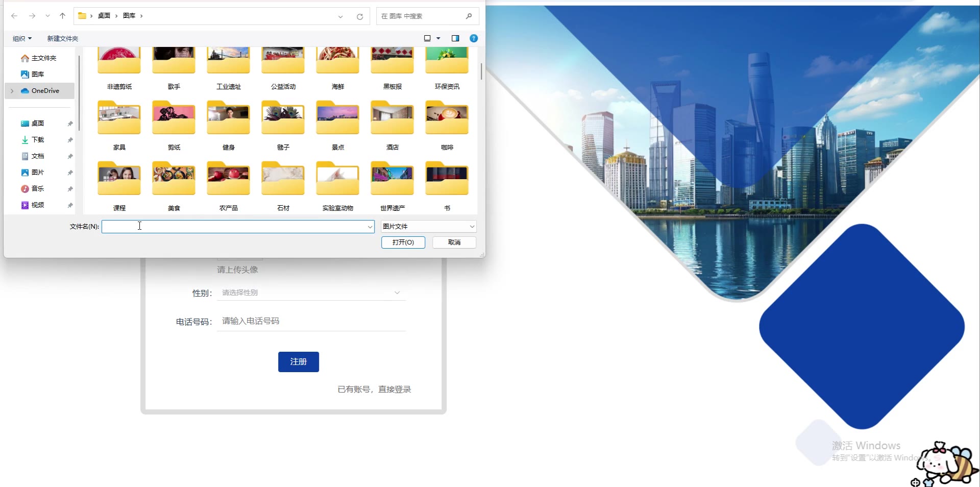980x487 pixels.
Task: Expand the OneDrive tree node
Action: coord(12,91)
